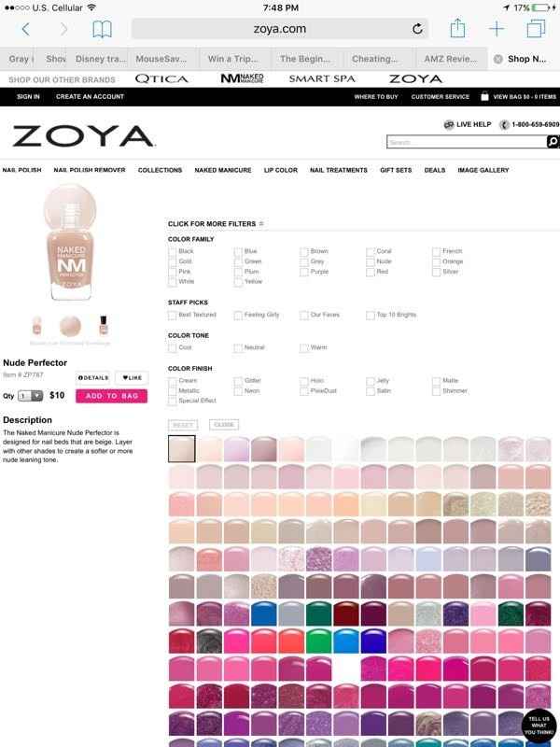
Task: Open the Collections menu item
Action: coord(160,170)
